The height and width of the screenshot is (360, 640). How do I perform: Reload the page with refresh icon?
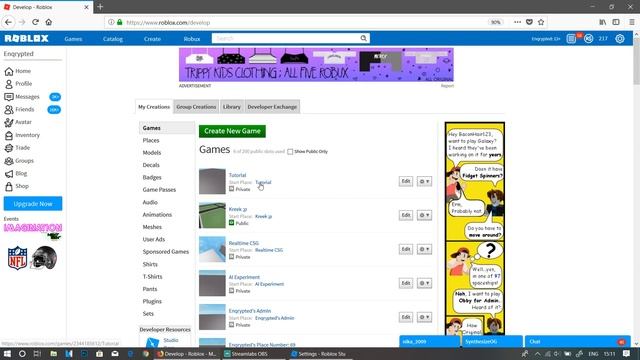(36, 22)
